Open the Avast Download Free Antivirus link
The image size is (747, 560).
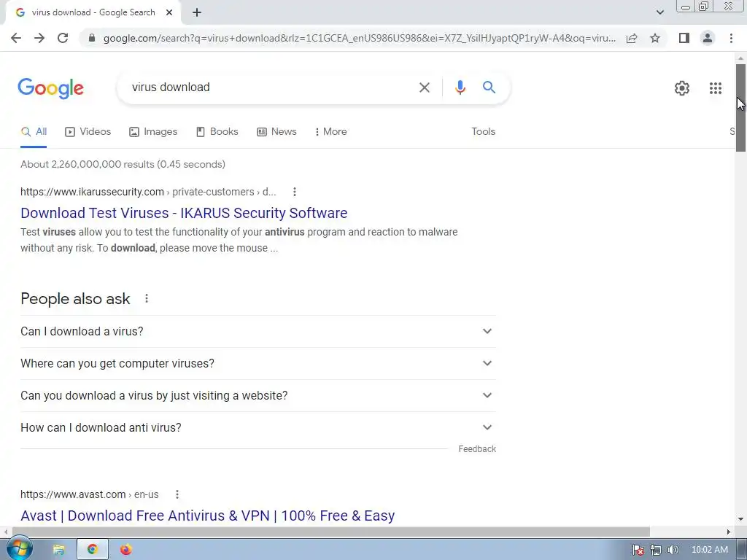[x=208, y=516]
